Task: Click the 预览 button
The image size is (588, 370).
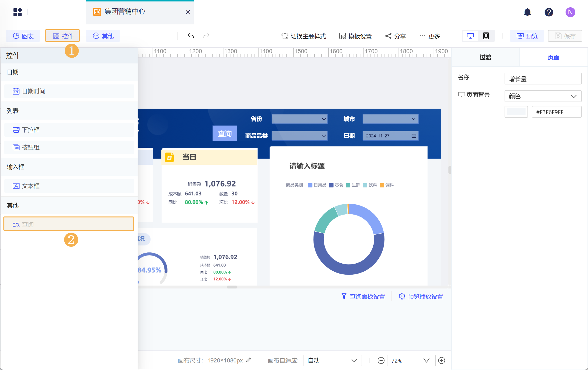Action: pos(527,36)
